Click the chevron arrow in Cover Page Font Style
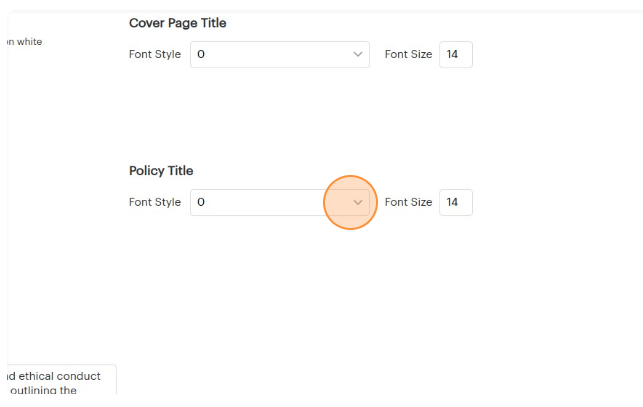Image resolution: width=643 pixels, height=407 pixels. coord(358,54)
